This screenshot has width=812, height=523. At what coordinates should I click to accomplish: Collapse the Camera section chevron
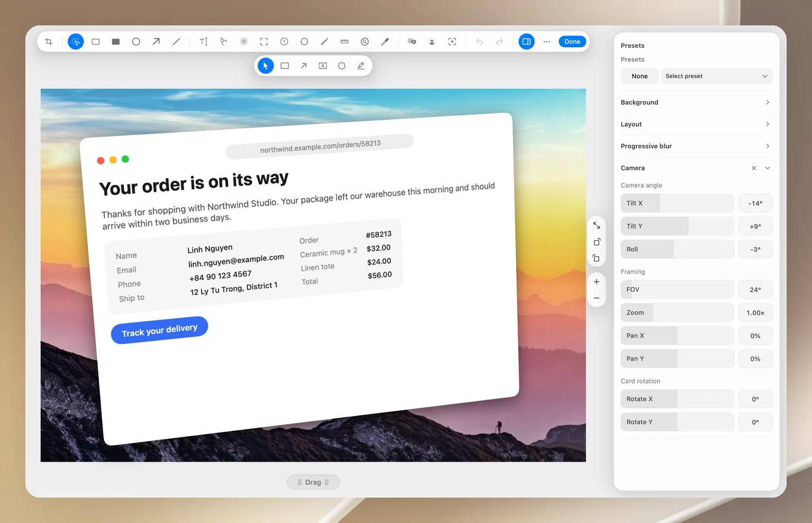[768, 168]
